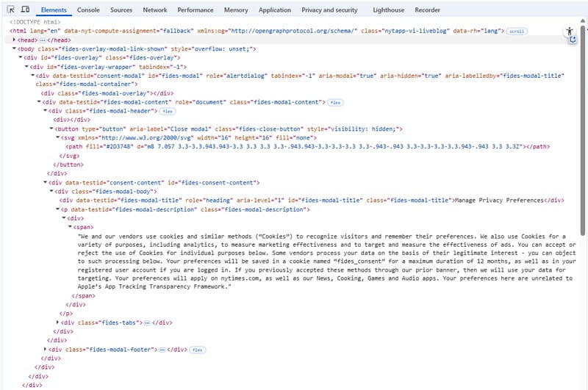This screenshot has width=588, height=390.
Task: Select the Memory tab
Action: [236, 10]
